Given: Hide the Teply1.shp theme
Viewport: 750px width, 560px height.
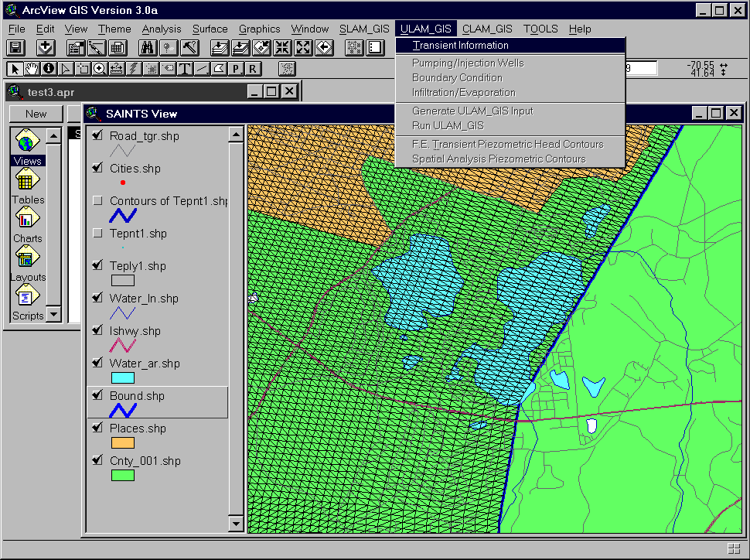Looking at the screenshot, I should click(97, 265).
